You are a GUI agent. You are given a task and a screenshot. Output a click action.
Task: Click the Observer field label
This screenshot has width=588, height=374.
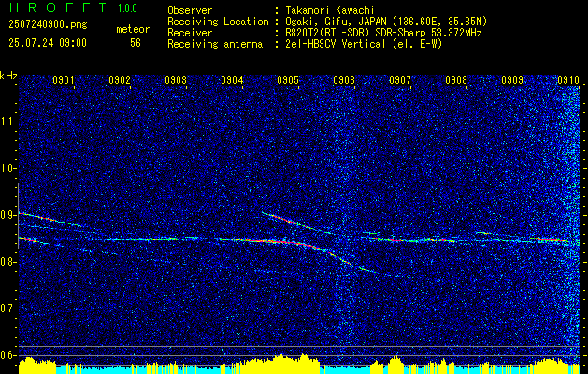click(190, 10)
